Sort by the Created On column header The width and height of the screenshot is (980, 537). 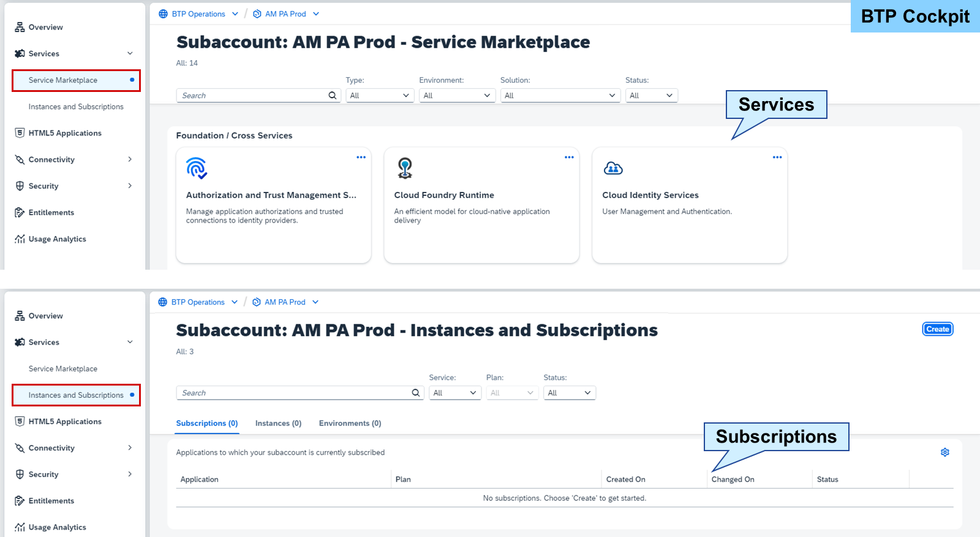[625, 479]
